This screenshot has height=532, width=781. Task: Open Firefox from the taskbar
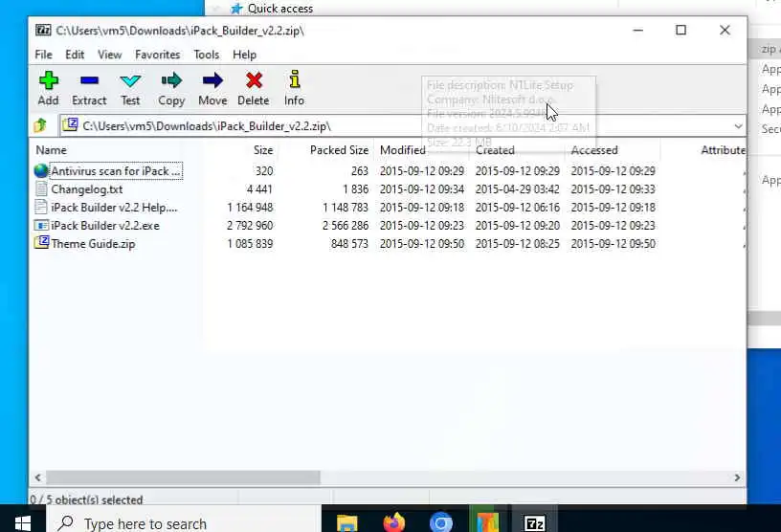[394, 523]
